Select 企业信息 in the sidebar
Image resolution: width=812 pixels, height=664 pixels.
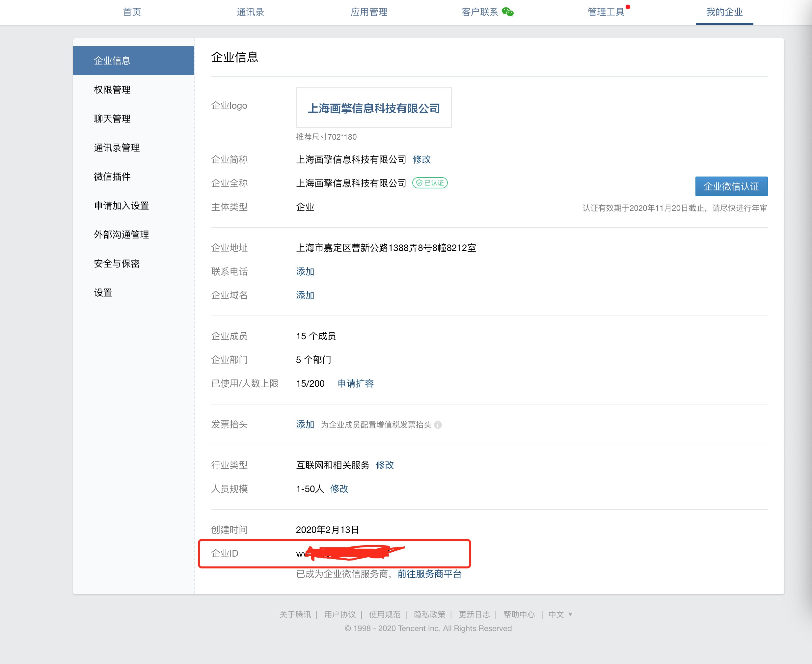pos(133,60)
